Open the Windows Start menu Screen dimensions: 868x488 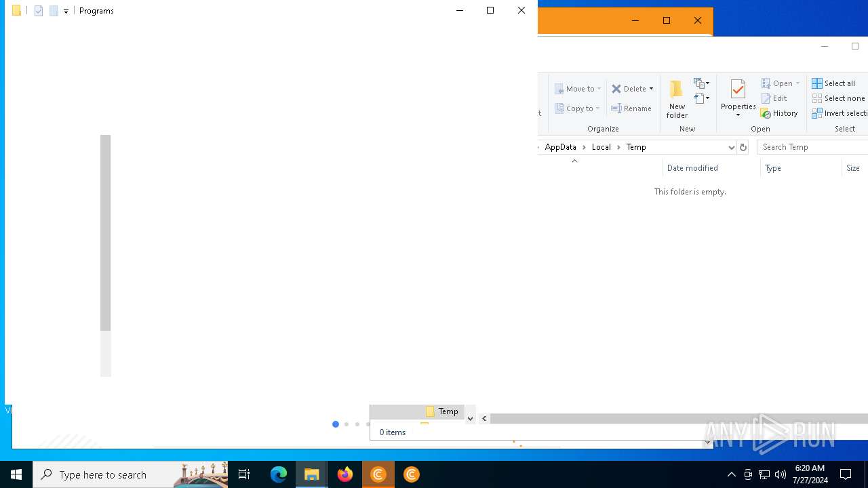(x=16, y=474)
